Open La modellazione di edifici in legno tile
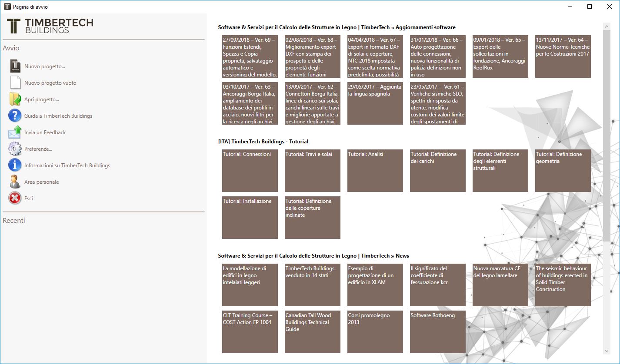The width and height of the screenshot is (620, 364). [x=250, y=285]
